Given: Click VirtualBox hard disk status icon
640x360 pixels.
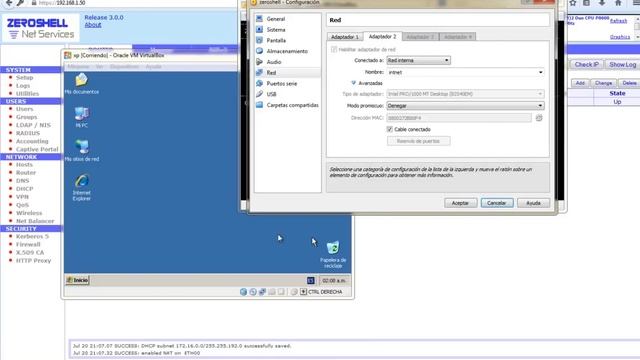Looking at the screenshot, I should (x=243, y=292).
